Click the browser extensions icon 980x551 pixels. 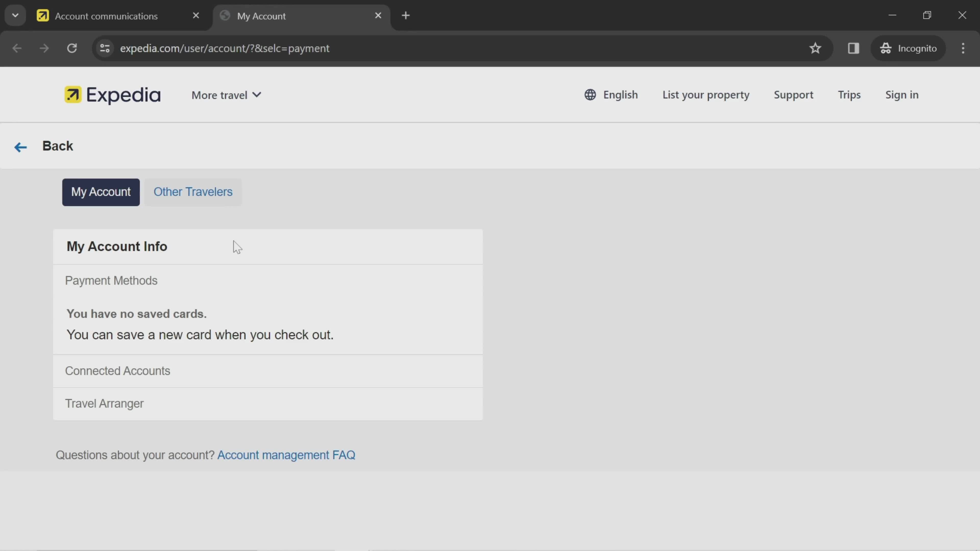click(x=853, y=48)
